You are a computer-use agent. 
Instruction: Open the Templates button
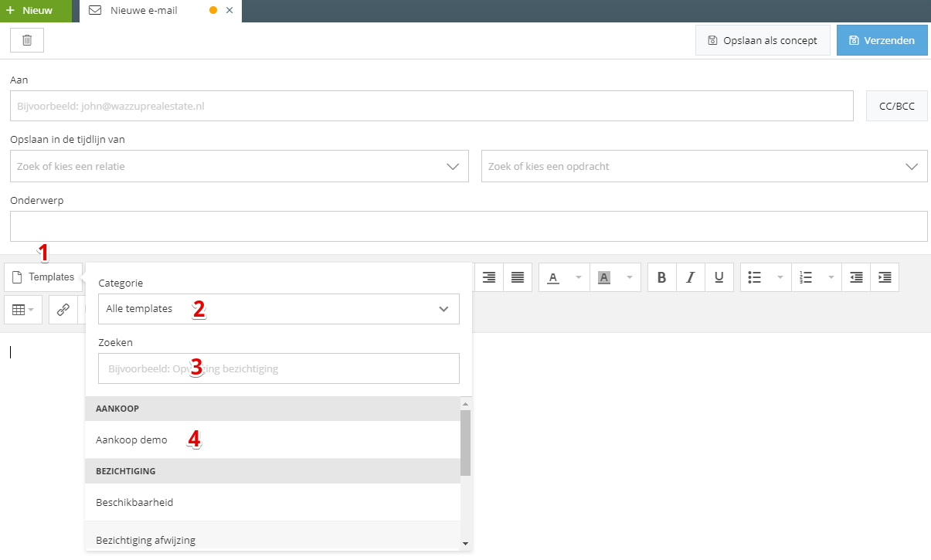(x=44, y=277)
